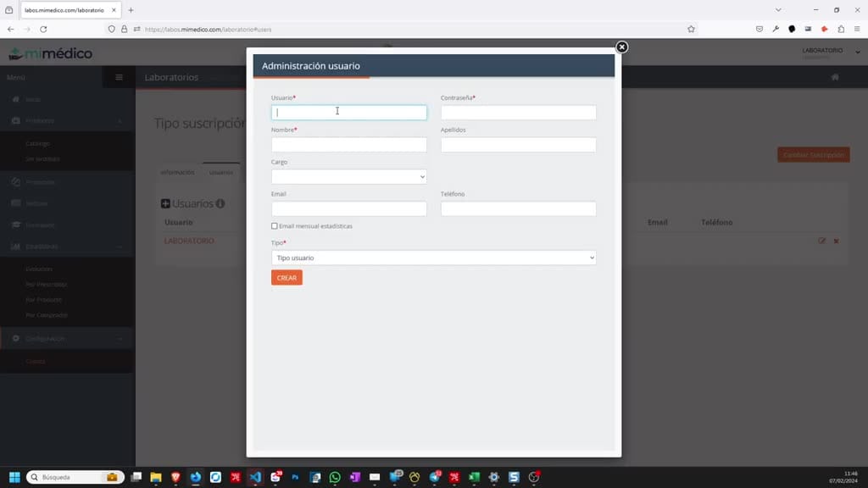The height and width of the screenshot is (488, 868).
Task: Toggle the hamburger menu icon in sidebar header
Action: point(119,77)
